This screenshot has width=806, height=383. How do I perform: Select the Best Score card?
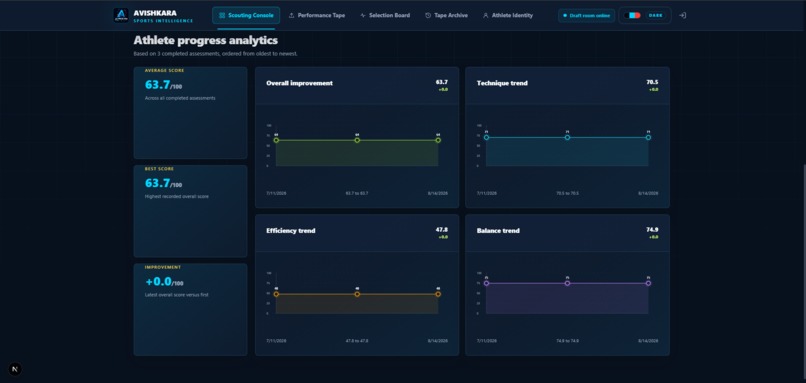(x=190, y=211)
